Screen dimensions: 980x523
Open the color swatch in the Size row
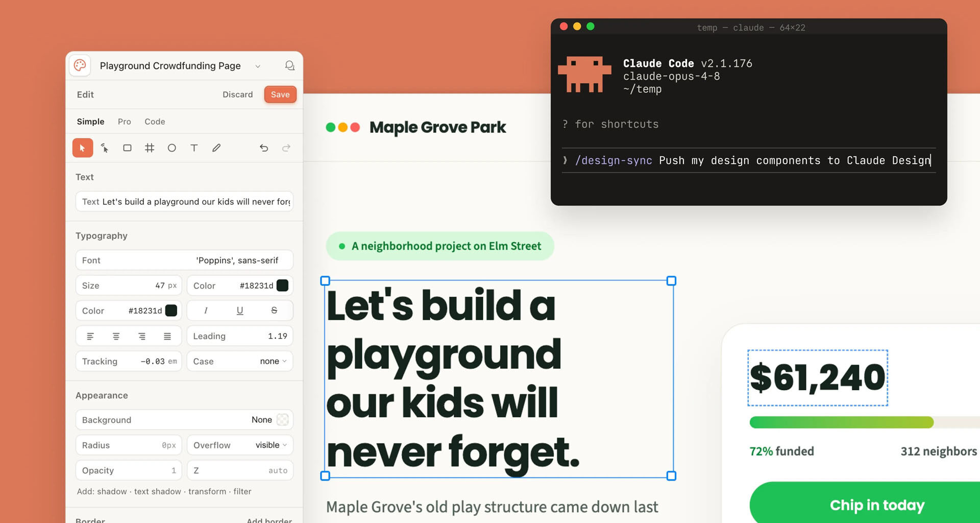pyautogui.click(x=282, y=286)
